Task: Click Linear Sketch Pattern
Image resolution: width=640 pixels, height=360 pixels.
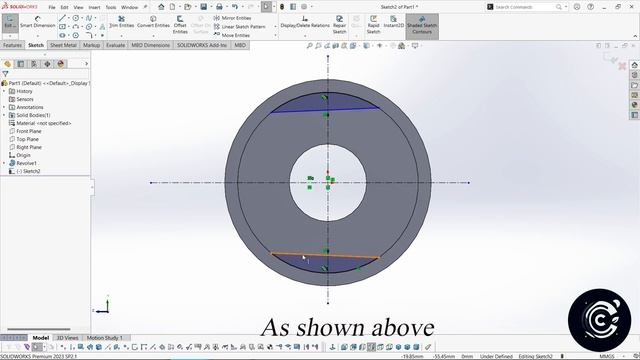Action: click(x=239, y=27)
